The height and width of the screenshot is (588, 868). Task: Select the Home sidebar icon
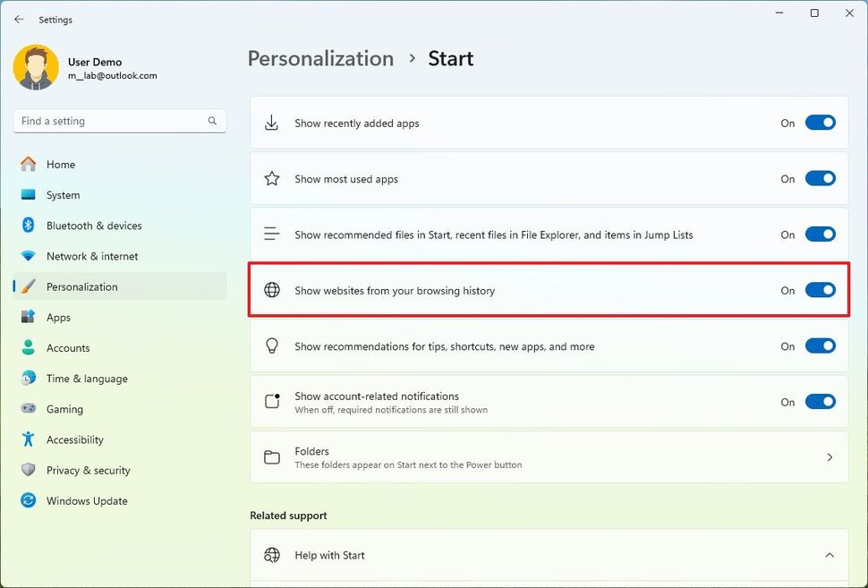click(28, 164)
